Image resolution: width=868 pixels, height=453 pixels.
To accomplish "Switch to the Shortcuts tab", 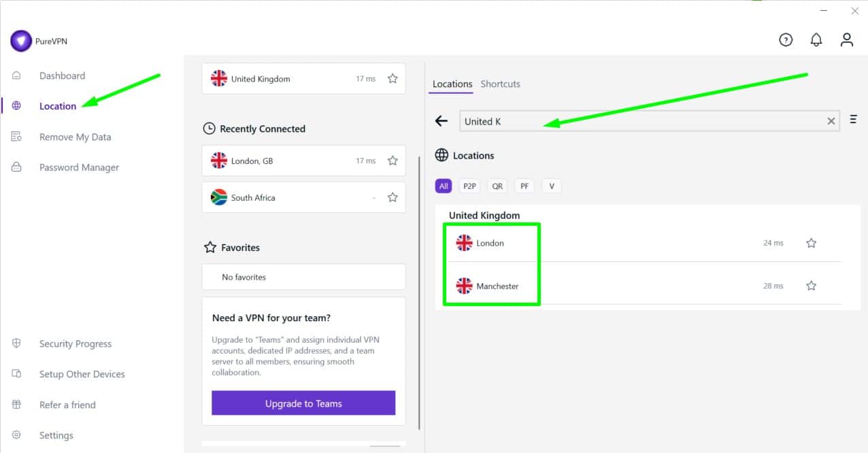I will point(501,84).
